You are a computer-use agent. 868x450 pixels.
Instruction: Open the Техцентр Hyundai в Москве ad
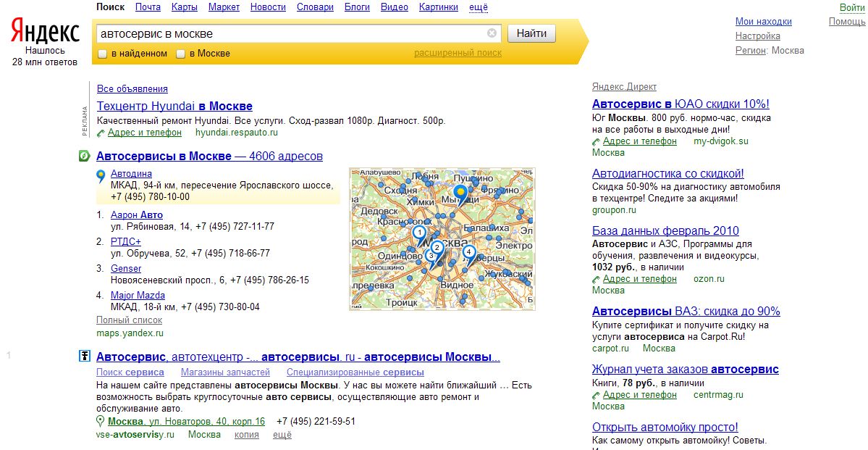point(174,106)
